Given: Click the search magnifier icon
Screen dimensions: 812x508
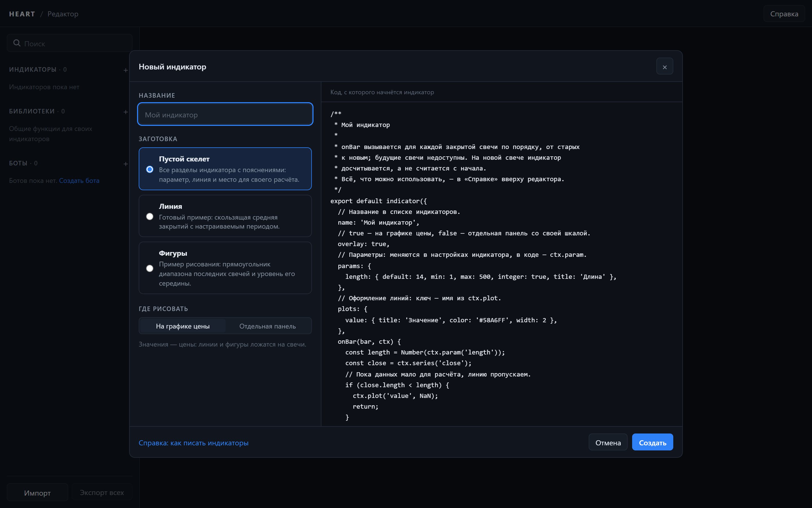Looking at the screenshot, I should pos(17,43).
